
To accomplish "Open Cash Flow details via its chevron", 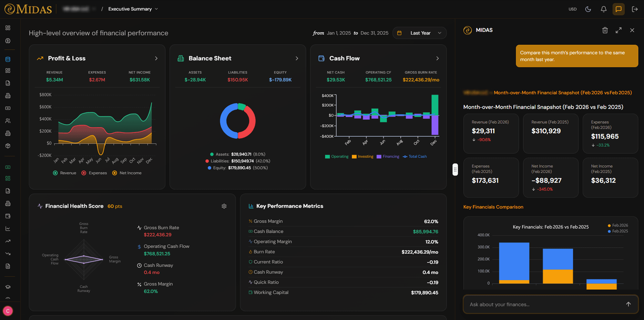I will pyautogui.click(x=438, y=58).
